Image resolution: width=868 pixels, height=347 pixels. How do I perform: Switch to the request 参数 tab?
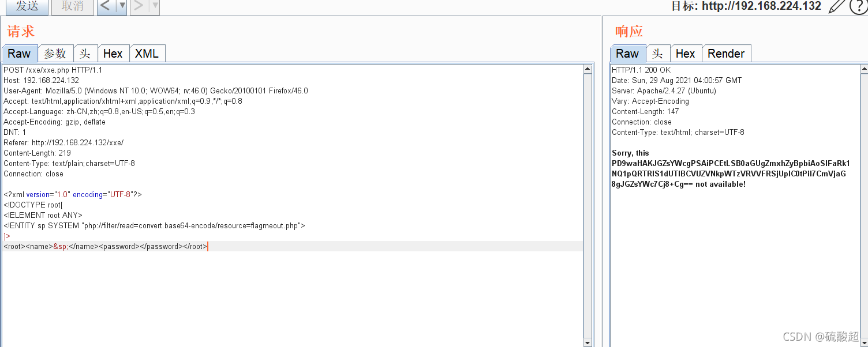[x=56, y=54]
